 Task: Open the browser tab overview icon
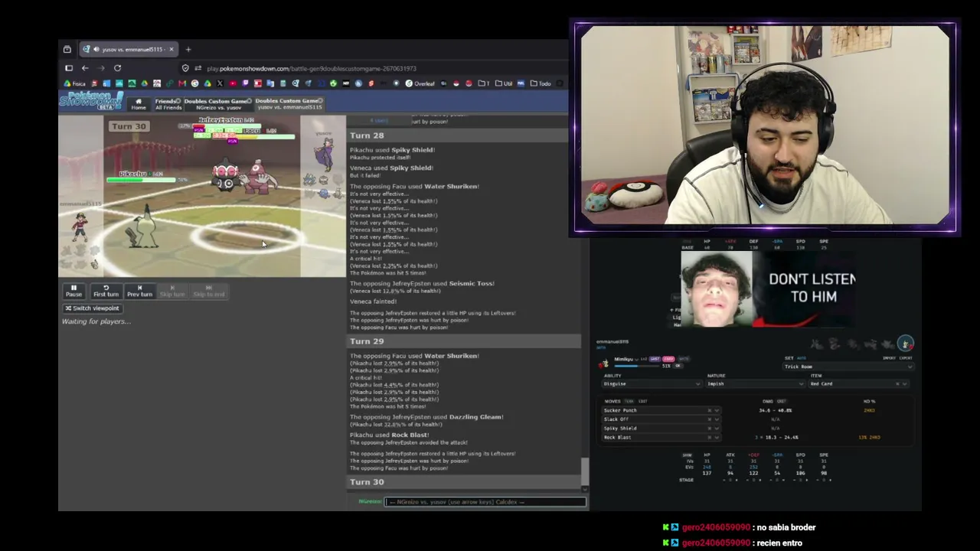tap(67, 50)
